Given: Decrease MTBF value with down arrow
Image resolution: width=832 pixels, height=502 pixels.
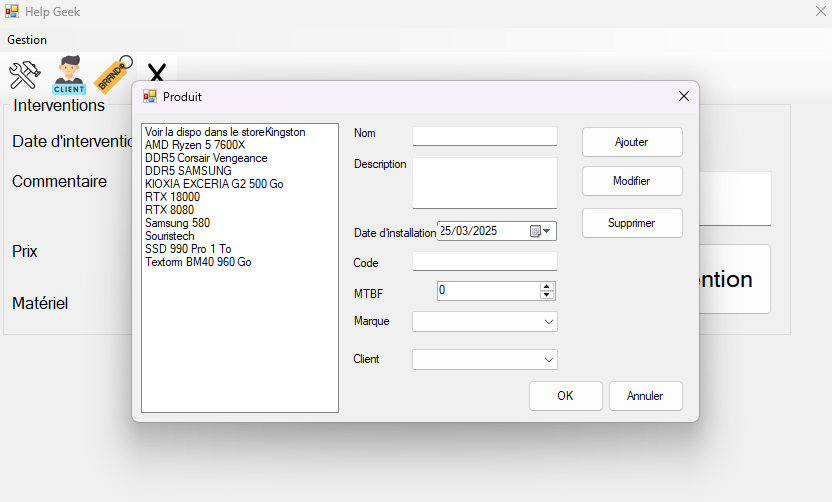Looking at the screenshot, I should pos(546,295).
